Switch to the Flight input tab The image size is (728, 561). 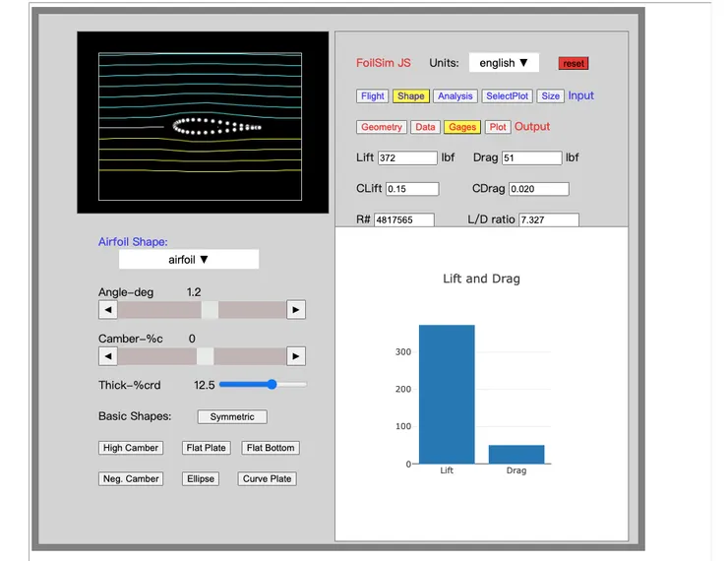pos(372,96)
